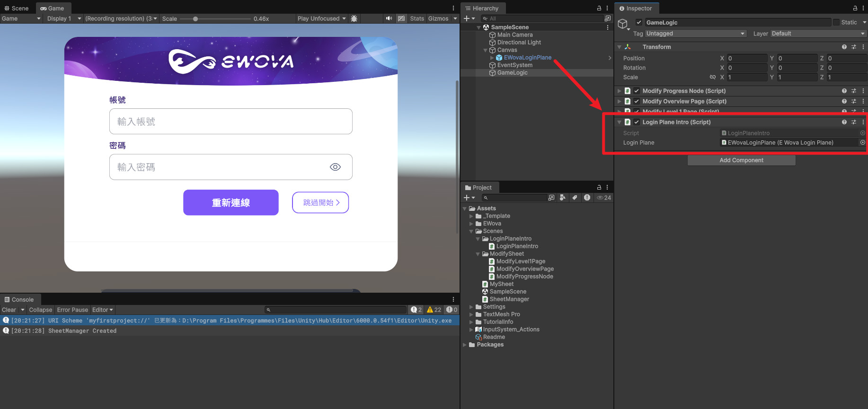This screenshot has height=409, width=868.
Task: Lock the Inspector panel with the padlock icon
Action: 855,8
